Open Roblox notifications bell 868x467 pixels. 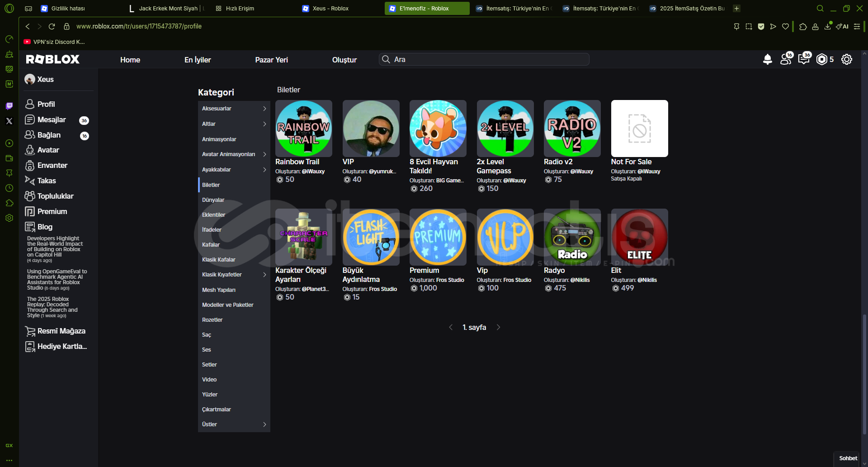767,59
